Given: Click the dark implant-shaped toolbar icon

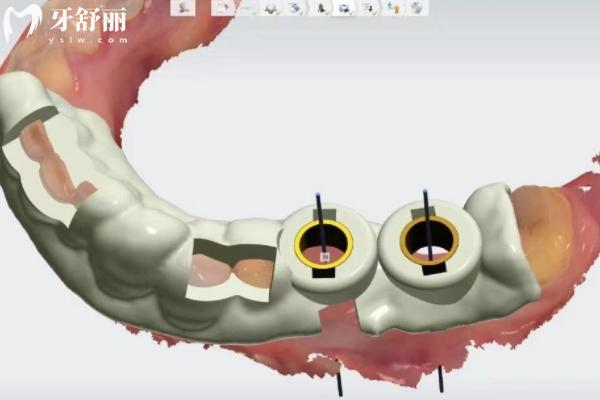Looking at the screenshot, I should (322, 7).
